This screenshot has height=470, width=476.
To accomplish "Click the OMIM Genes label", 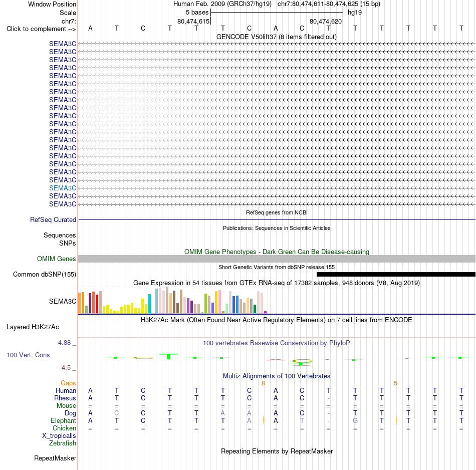I will point(56,259).
